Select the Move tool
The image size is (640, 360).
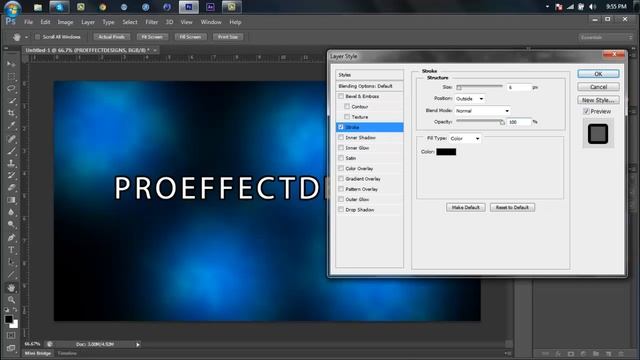coord(11,64)
